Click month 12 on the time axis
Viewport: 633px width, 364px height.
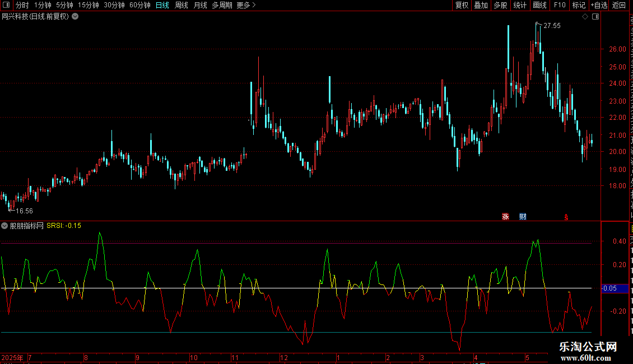(x=284, y=357)
